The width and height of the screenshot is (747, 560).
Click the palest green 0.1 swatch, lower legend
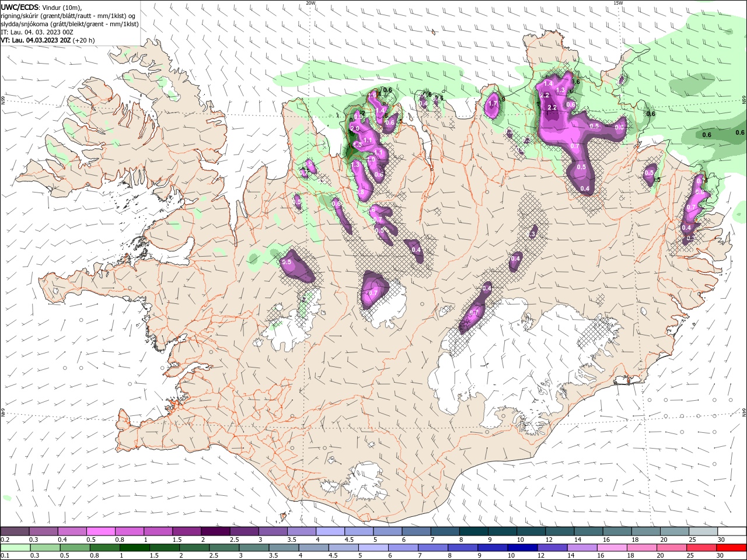coord(15,548)
